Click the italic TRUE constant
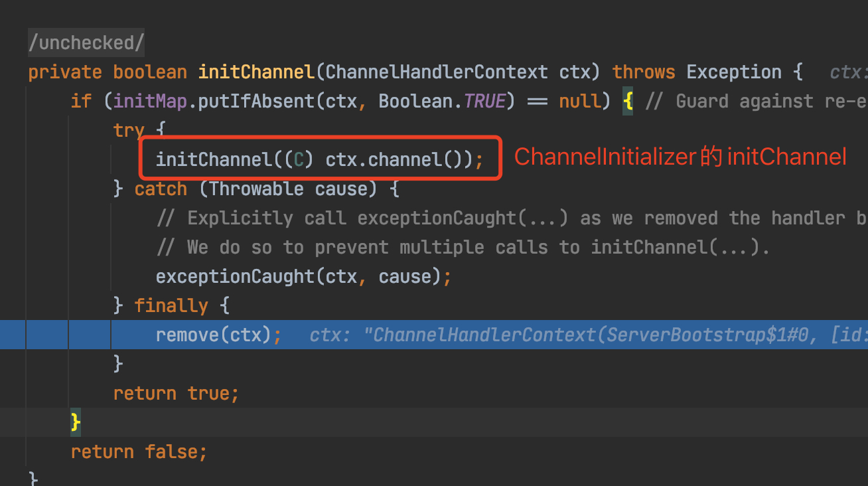Image resolution: width=868 pixels, height=486 pixels. (x=484, y=101)
